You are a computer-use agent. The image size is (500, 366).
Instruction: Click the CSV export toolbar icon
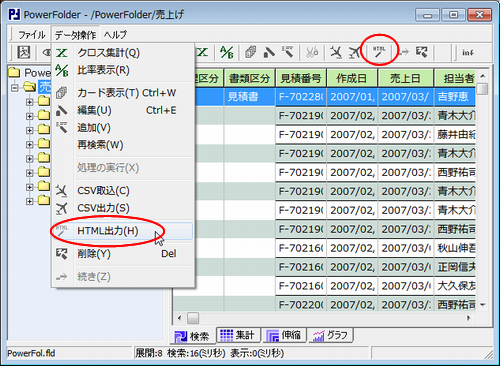[x=355, y=52]
